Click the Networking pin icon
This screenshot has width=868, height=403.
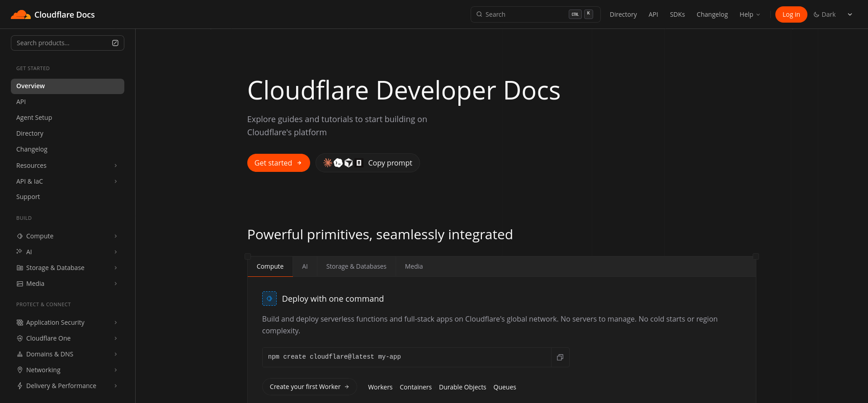click(x=20, y=370)
